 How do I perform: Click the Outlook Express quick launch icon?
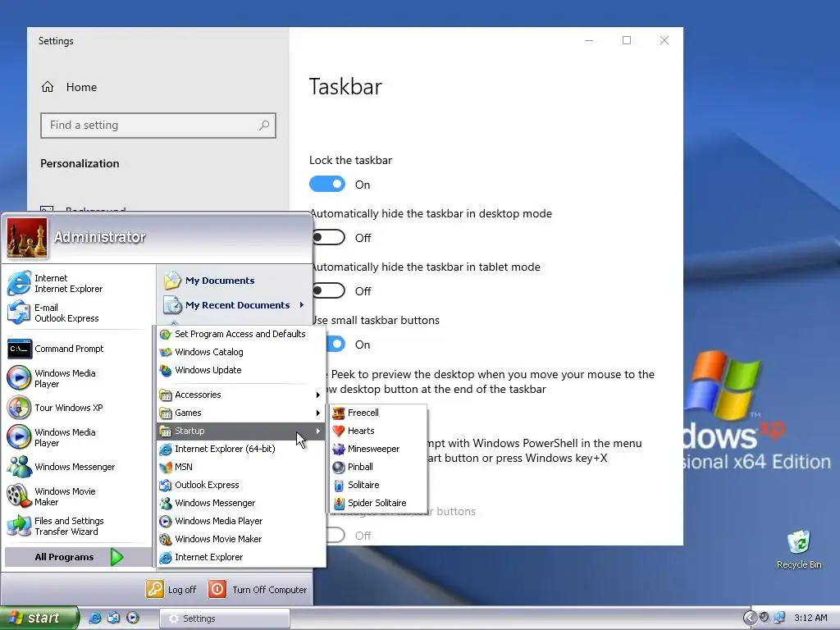click(113, 619)
